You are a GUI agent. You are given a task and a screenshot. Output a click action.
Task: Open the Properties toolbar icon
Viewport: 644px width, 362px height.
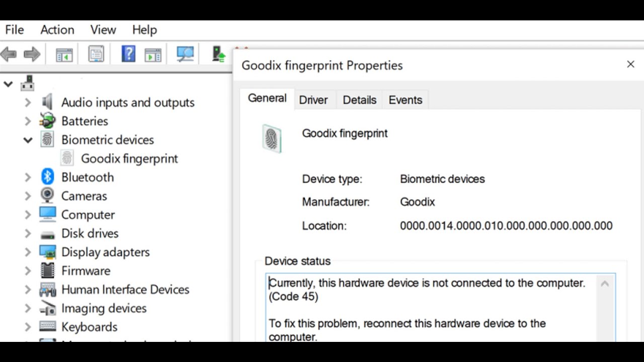pyautogui.click(x=96, y=54)
